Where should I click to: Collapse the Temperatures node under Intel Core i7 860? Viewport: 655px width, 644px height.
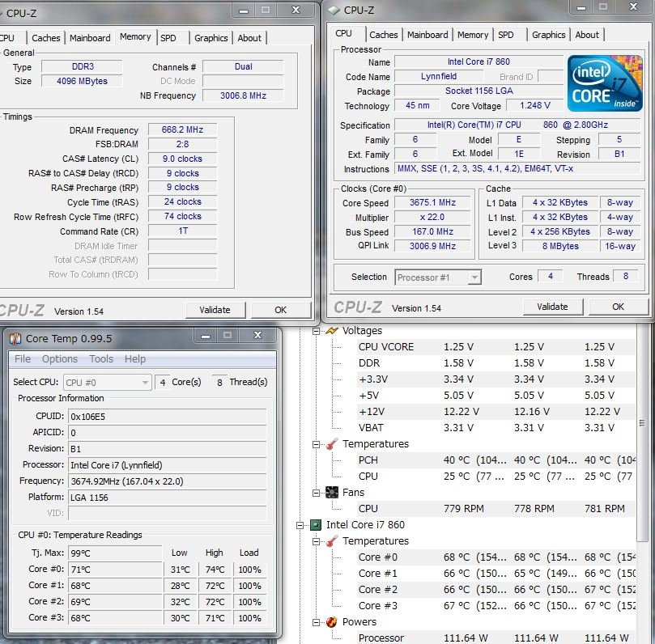[x=317, y=541]
